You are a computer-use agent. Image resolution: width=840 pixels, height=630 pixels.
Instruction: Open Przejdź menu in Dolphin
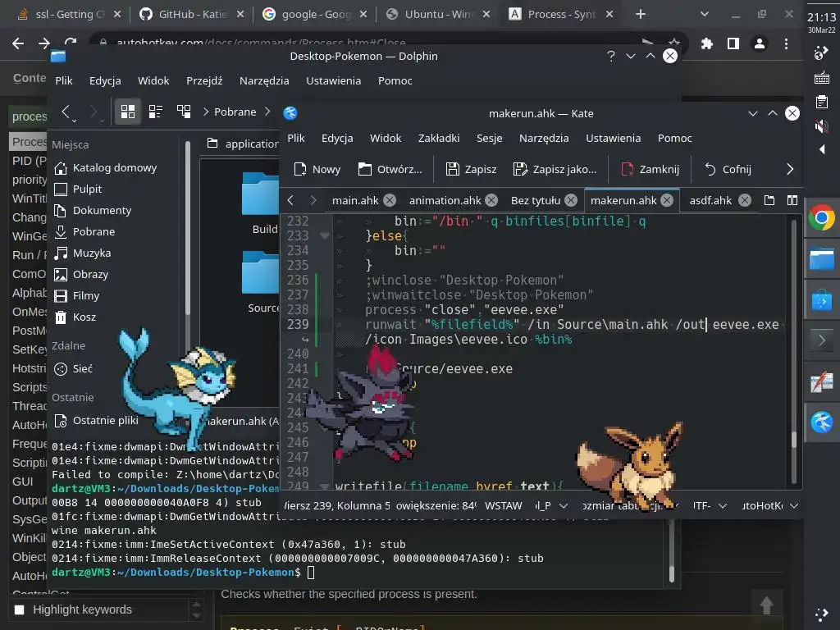click(204, 81)
